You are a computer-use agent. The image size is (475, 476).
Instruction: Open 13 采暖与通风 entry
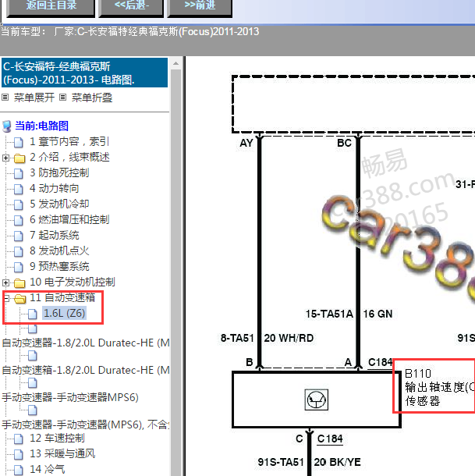(62, 453)
